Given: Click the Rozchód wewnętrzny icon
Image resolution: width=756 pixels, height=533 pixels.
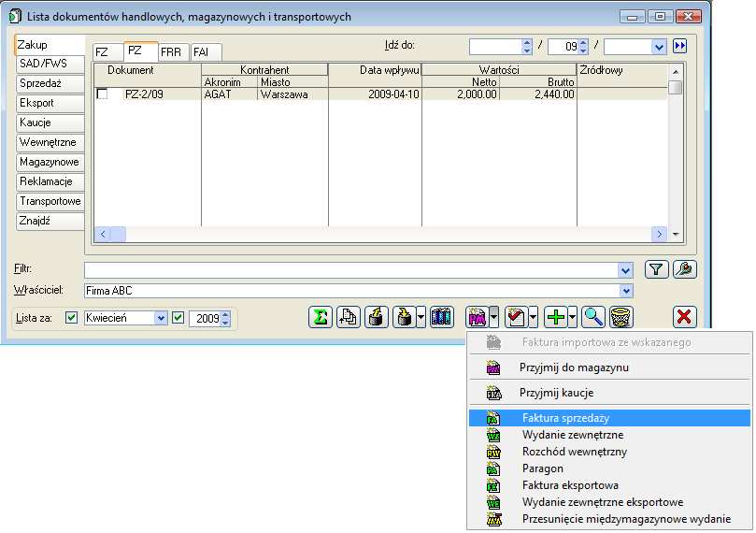Looking at the screenshot, I should point(493,452).
